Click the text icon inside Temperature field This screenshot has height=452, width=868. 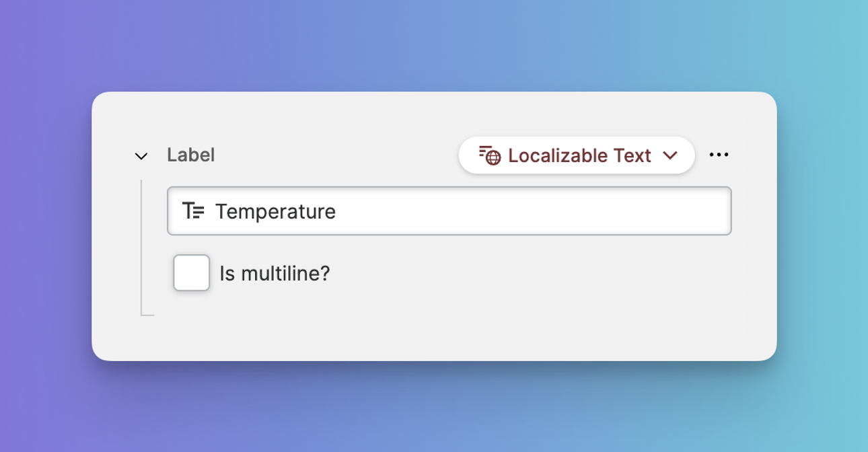[193, 211]
